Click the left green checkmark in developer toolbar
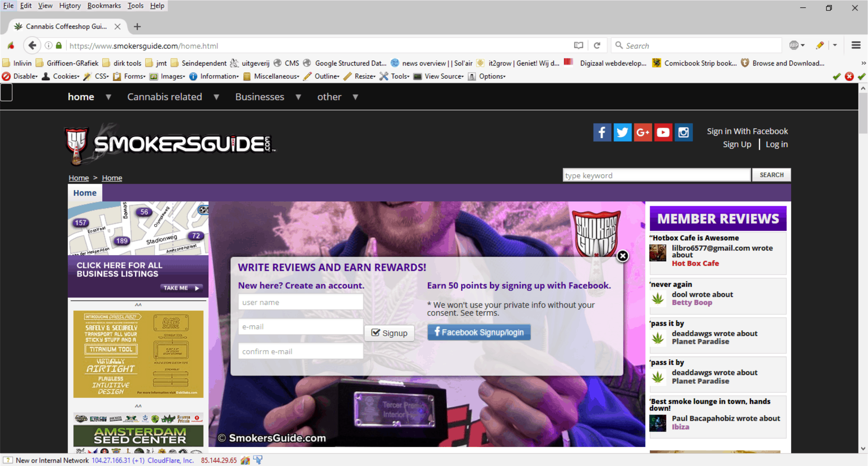The image size is (868, 466). [x=837, y=76]
